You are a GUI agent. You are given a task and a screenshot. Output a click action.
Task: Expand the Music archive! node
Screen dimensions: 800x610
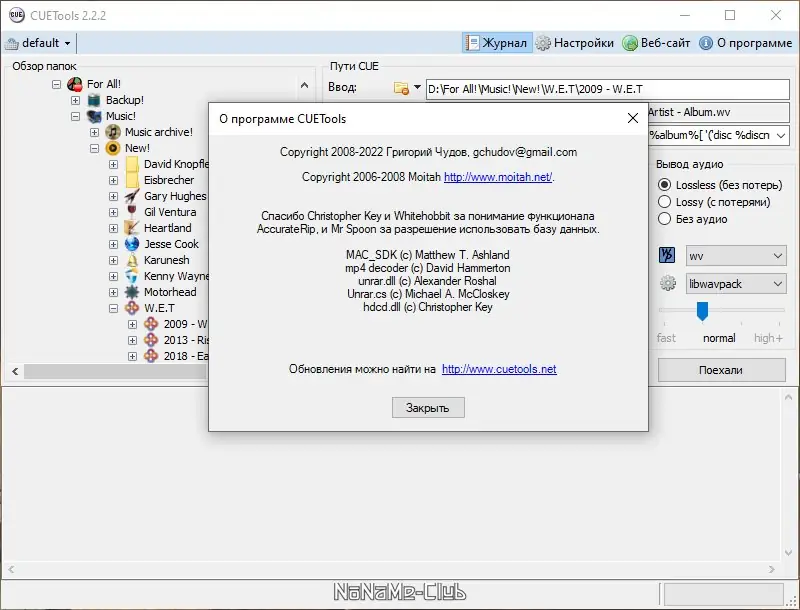(94, 132)
